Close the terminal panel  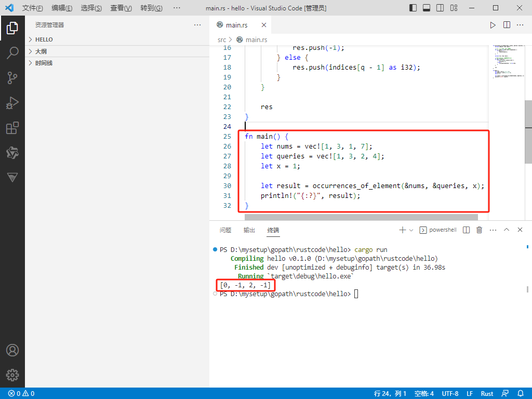520,230
